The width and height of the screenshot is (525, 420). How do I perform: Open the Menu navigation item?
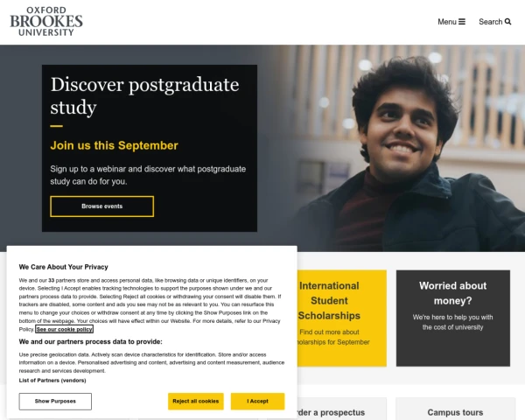(x=447, y=22)
